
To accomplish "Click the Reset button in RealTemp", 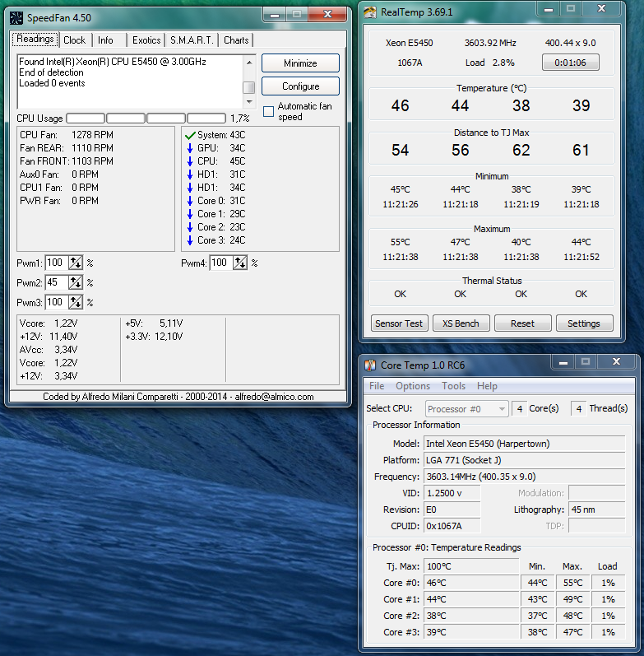I will click(522, 323).
